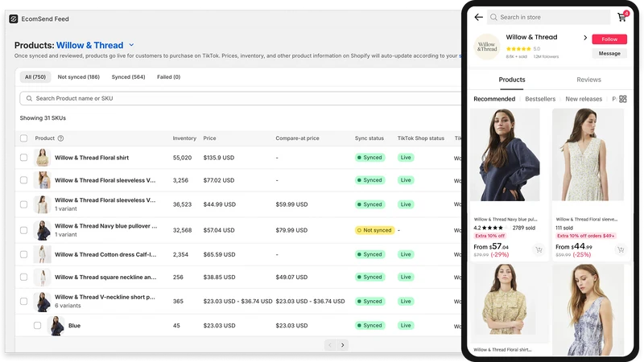Screen dimensions: 644x362
Task: Click Willow & Thread square neckline product name
Action: (x=105, y=277)
